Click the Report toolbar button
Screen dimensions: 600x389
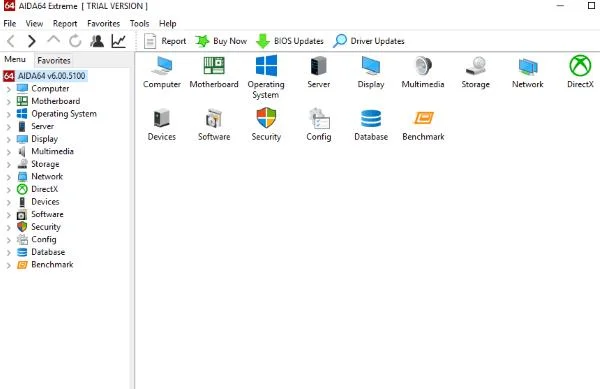click(x=165, y=41)
